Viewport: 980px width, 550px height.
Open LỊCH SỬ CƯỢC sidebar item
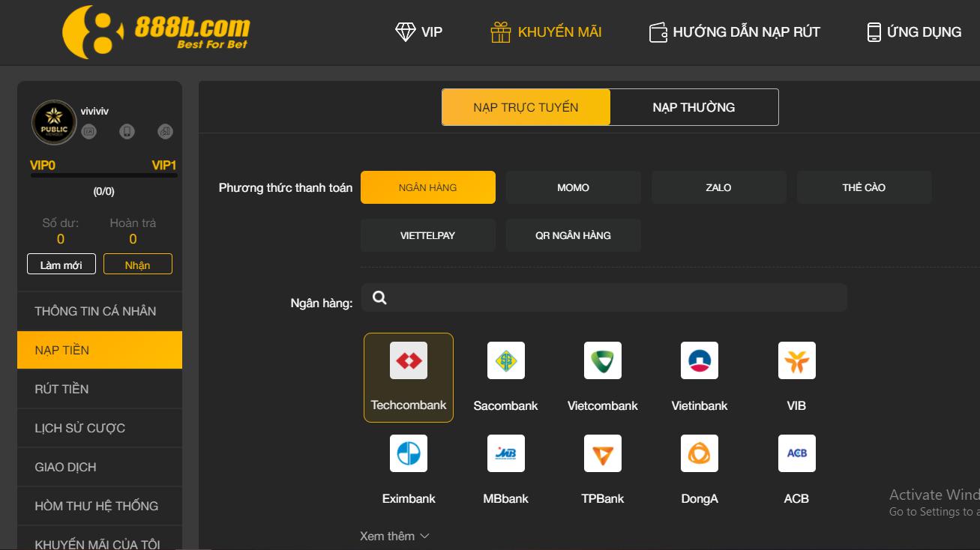point(100,428)
